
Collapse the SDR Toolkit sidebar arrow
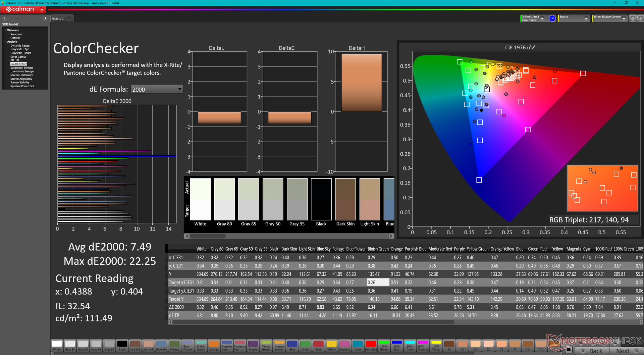pos(45,18)
